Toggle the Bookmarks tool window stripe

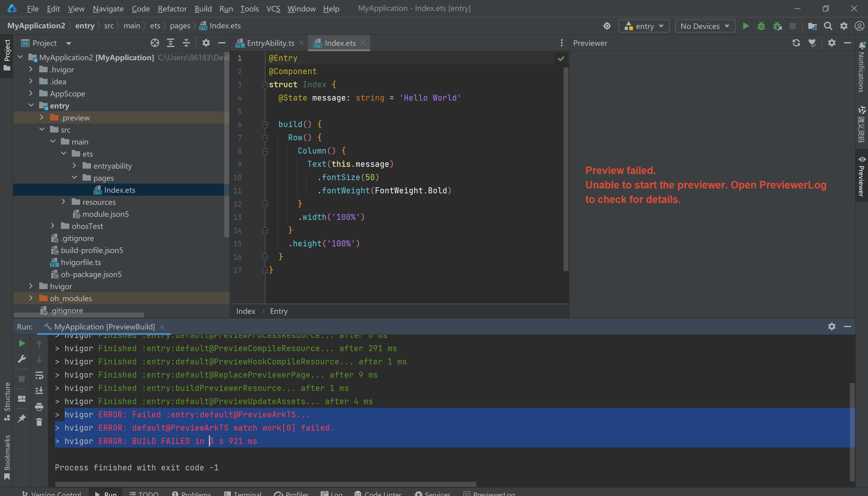pyautogui.click(x=7, y=457)
